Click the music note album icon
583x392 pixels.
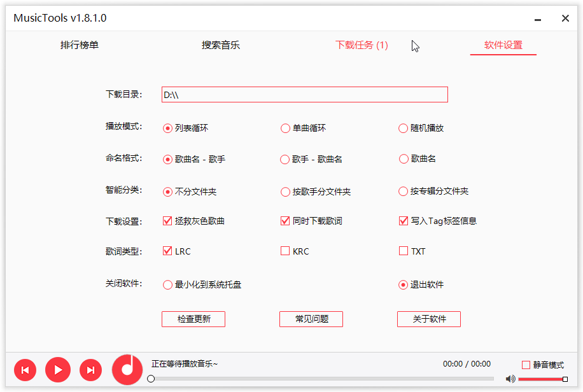(x=127, y=368)
